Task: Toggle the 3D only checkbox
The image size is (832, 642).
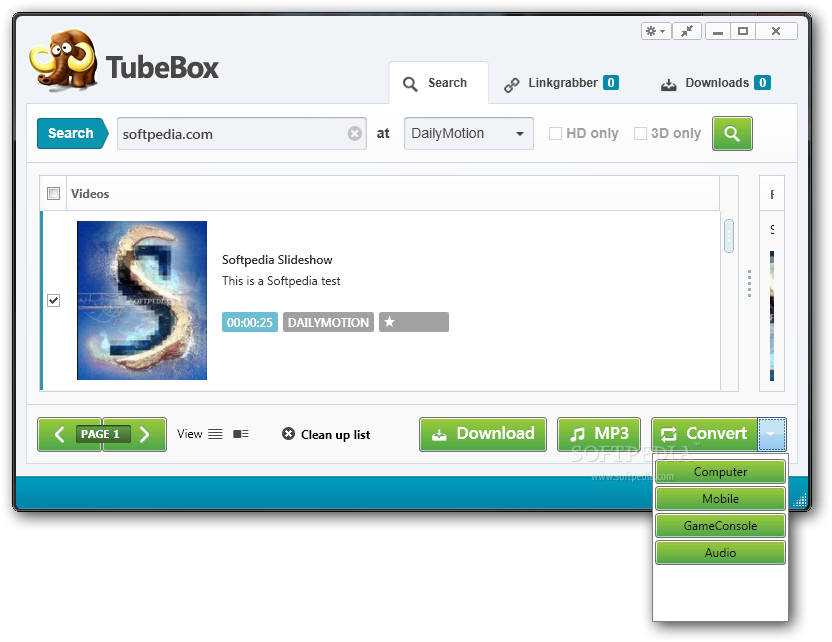Action: click(640, 134)
